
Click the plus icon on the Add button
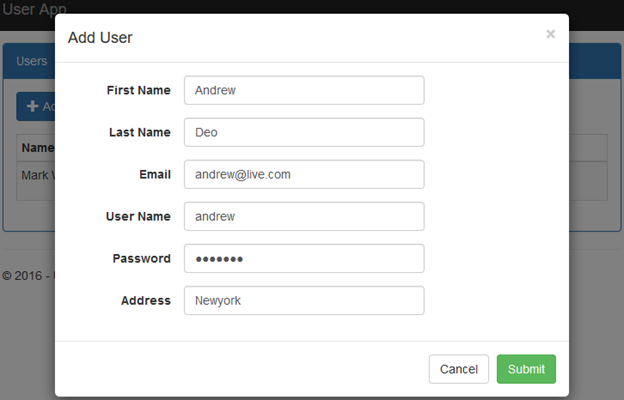32,106
